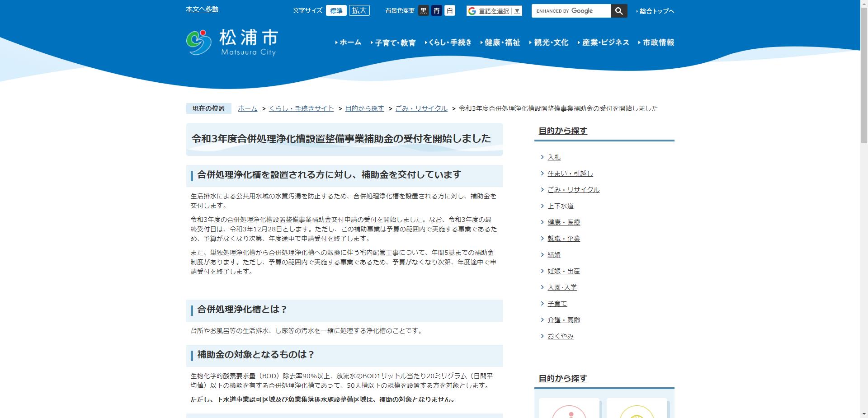Click the chevron icon beside おくやみ

pos(542,336)
